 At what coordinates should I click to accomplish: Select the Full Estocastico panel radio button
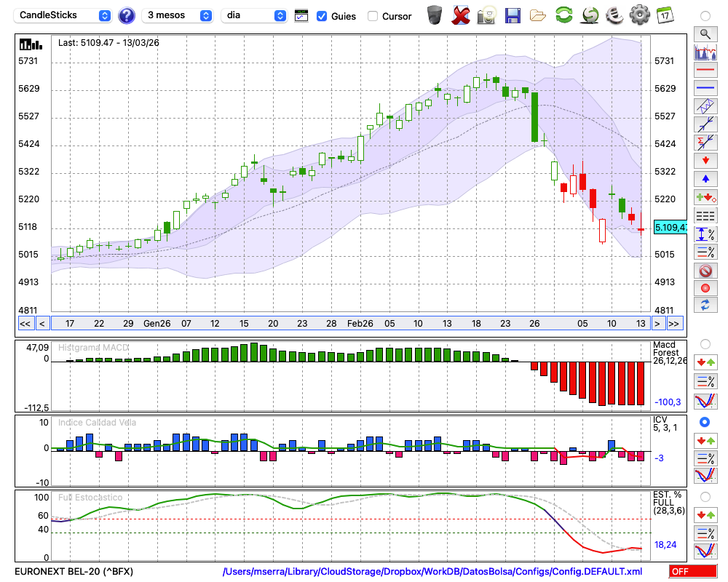pos(705,497)
